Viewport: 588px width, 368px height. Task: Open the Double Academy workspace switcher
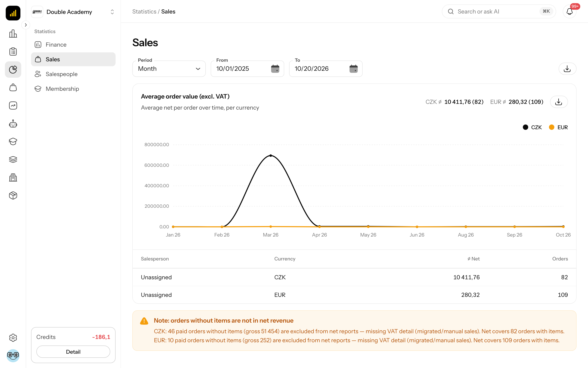[73, 12]
